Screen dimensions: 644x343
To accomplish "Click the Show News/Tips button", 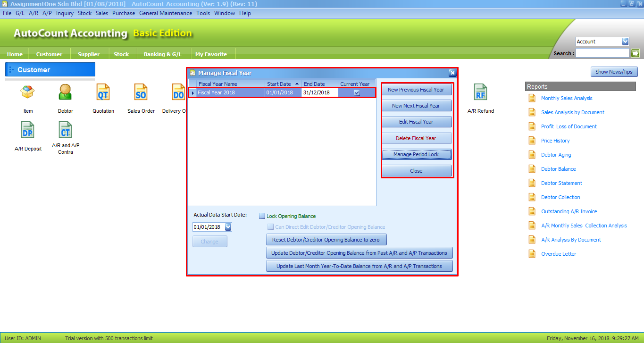I will click(x=614, y=72).
